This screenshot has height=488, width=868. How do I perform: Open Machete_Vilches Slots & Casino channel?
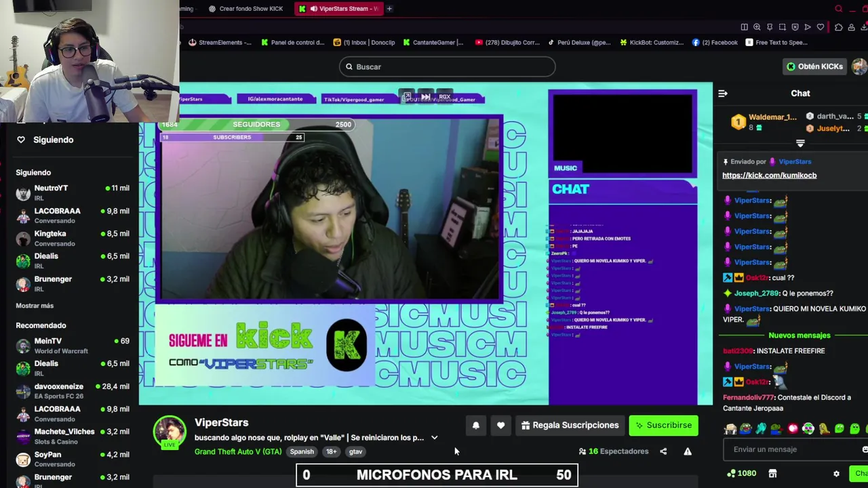(73, 436)
